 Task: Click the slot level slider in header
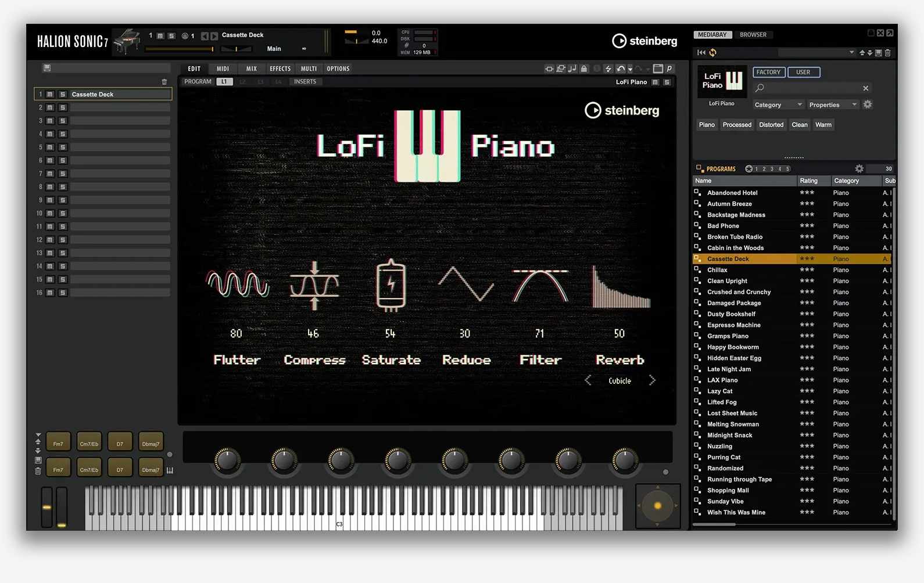click(180, 49)
